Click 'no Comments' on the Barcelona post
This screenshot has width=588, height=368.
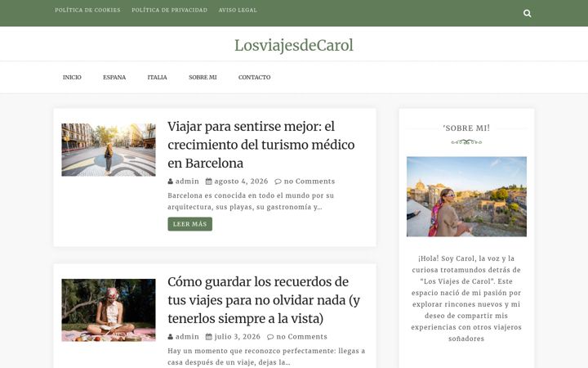point(310,182)
